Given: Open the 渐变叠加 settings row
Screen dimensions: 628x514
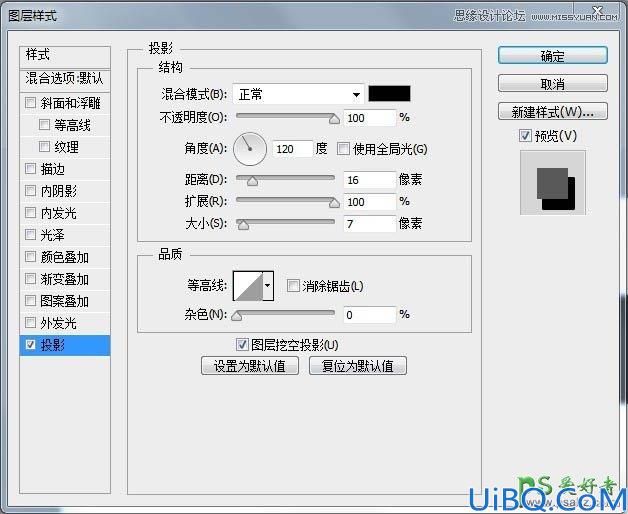Looking at the screenshot, I should pyautogui.click(x=64, y=279).
